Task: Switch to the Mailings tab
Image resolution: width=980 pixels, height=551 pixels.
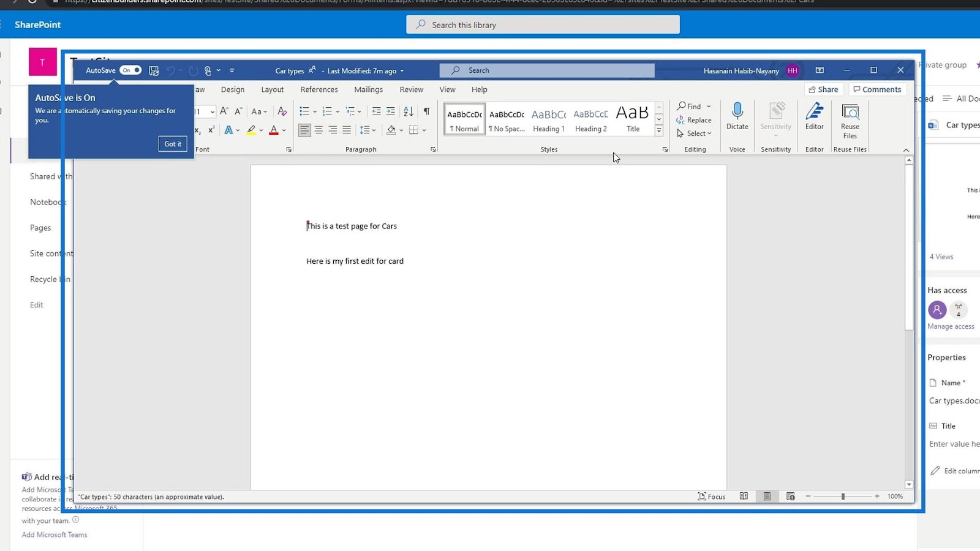Action: point(368,89)
